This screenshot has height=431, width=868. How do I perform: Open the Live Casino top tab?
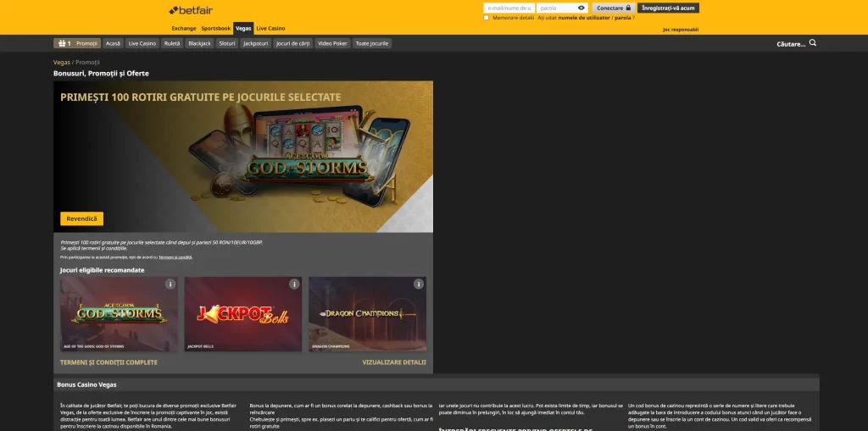point(270,28)
